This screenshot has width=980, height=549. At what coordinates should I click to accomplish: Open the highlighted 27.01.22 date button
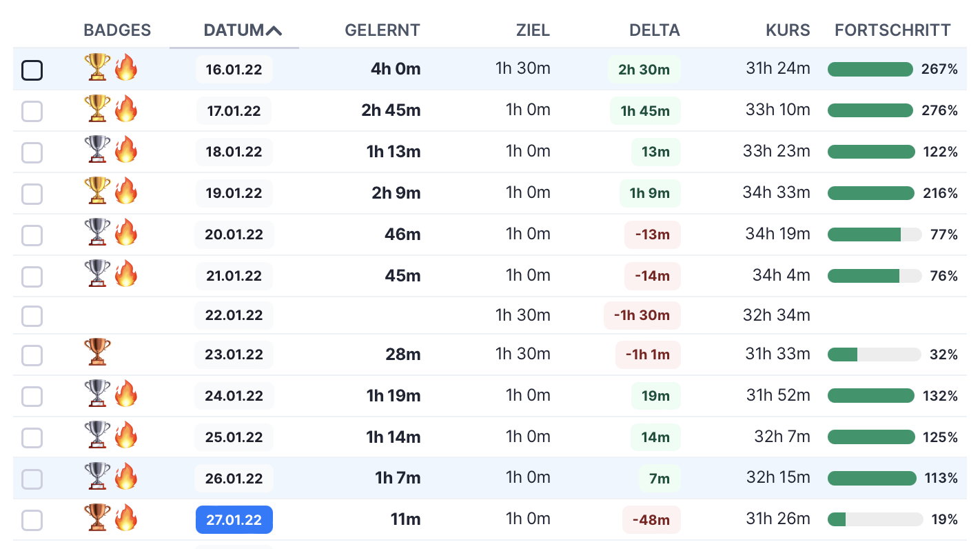tap(234, 520)
